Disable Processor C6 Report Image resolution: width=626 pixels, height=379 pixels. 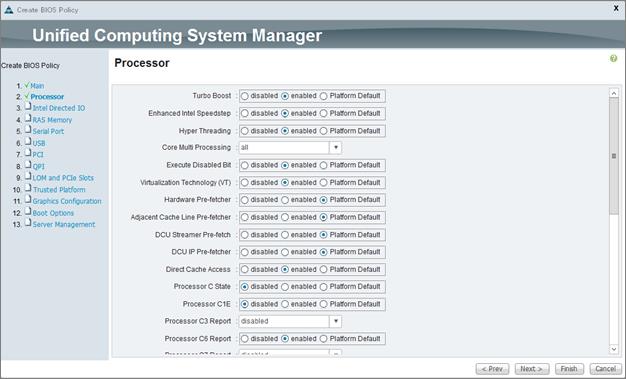coord(245,339)
